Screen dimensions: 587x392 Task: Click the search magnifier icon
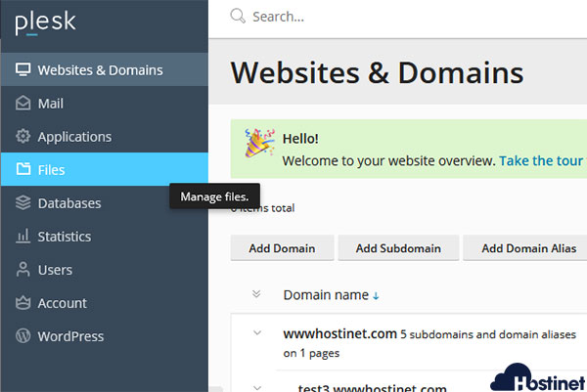pyautogui.click(x=238, y=16)
